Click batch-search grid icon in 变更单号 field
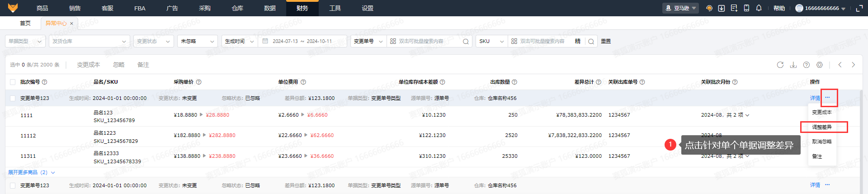 (393, 41)
